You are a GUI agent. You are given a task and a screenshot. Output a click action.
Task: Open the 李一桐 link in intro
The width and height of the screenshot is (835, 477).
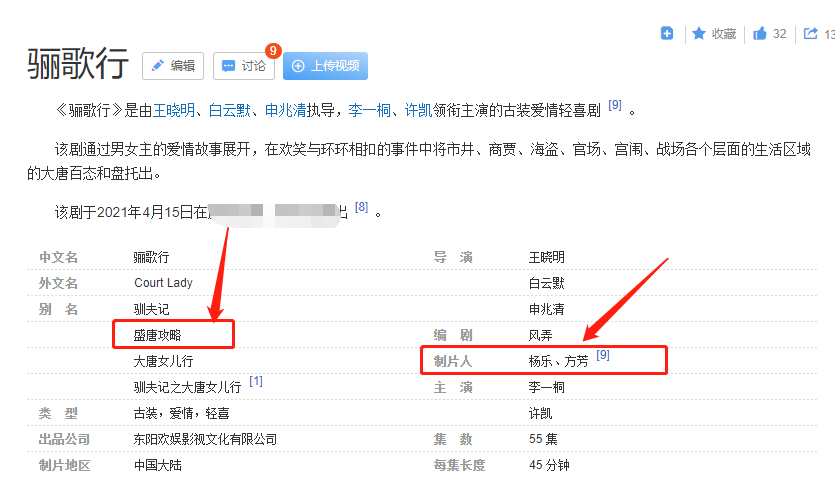[370, 110]
